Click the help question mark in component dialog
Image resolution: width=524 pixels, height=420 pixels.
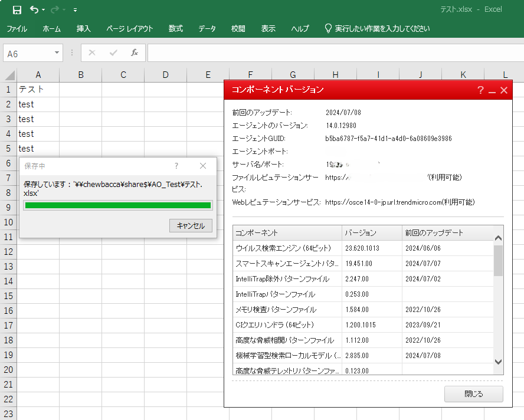coord(480,90)
